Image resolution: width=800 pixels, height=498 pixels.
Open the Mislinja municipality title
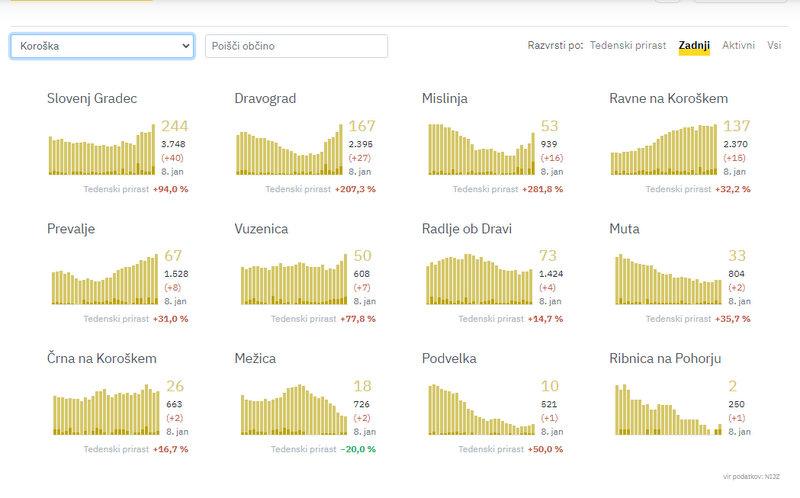point(445,99)
